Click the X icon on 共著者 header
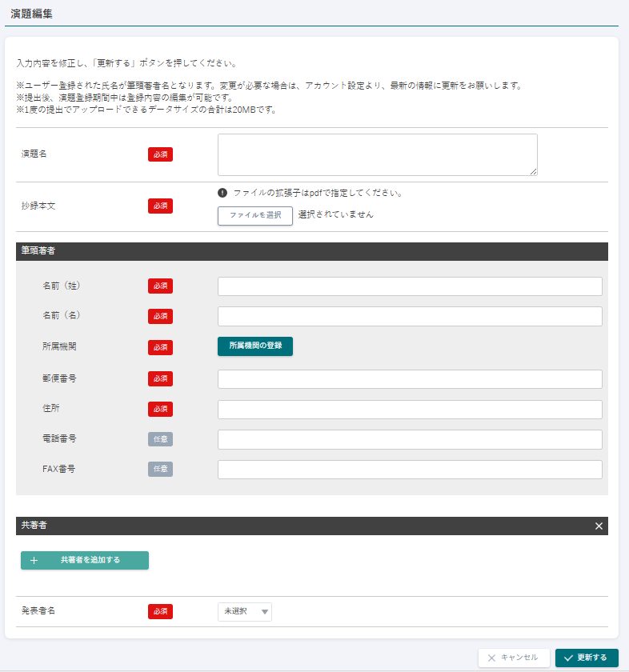 click(x=599, y=526)
